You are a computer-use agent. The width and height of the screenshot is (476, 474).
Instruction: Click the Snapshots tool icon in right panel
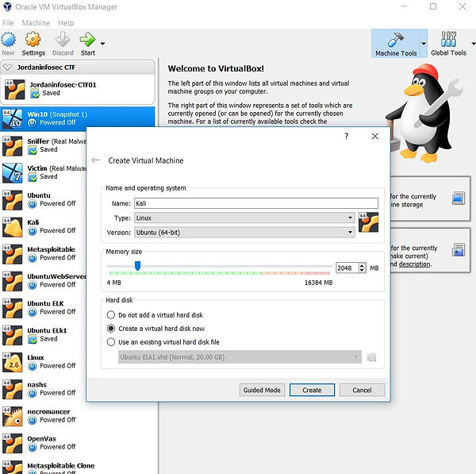459,250
